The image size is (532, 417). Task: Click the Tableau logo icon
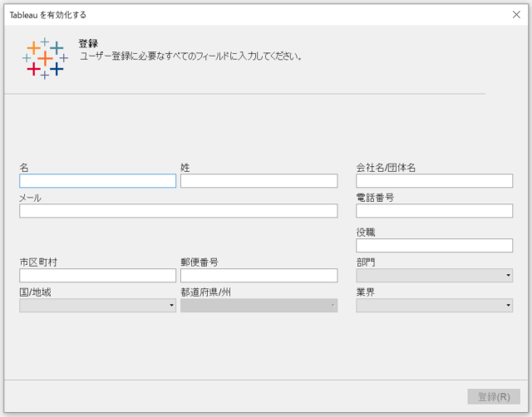coord(45,58)
